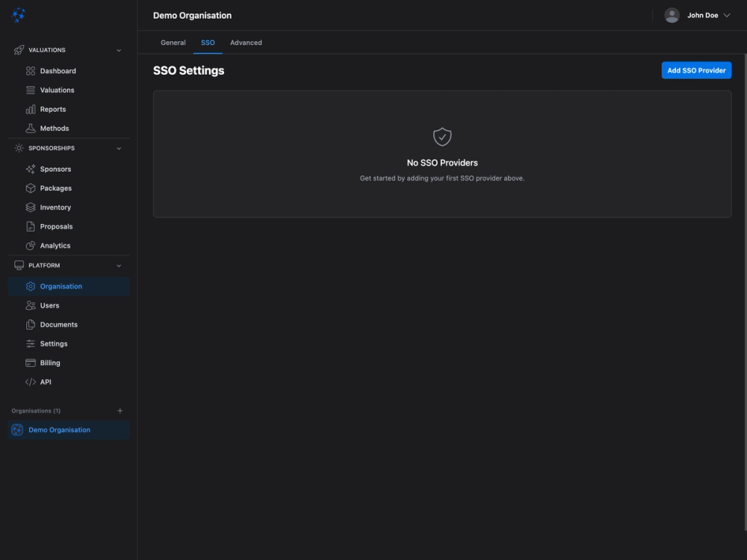Screen dimensions: 747x560
Task: Click the plus to add a new organisation
Action: tap(120, 410)
